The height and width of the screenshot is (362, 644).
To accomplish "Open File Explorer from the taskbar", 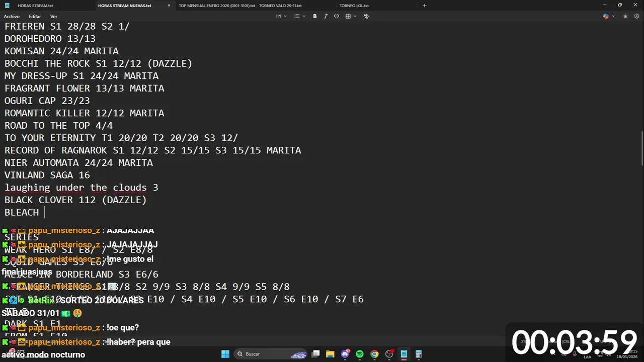I will [330, 354].
